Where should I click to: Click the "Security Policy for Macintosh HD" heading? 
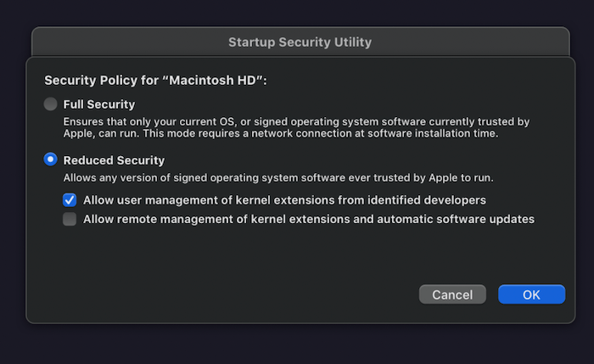pyautogui.click(x=155, y=81)
